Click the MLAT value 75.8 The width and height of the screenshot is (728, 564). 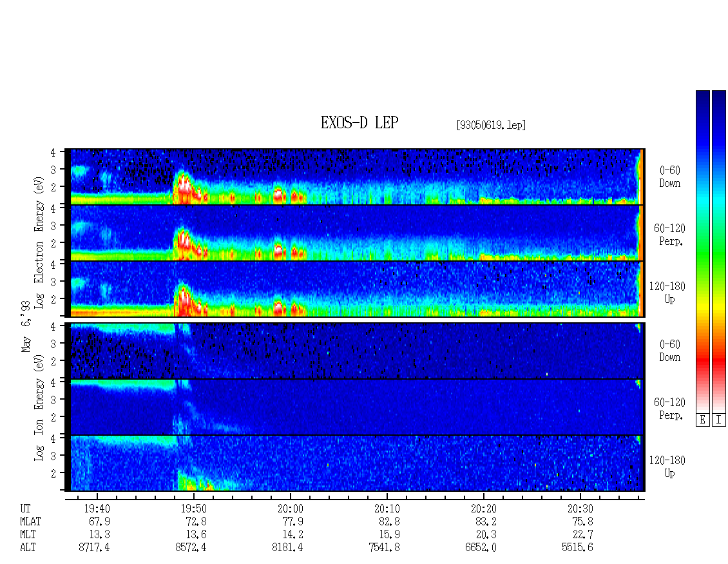pyautogui.click(x=582, y=521)
